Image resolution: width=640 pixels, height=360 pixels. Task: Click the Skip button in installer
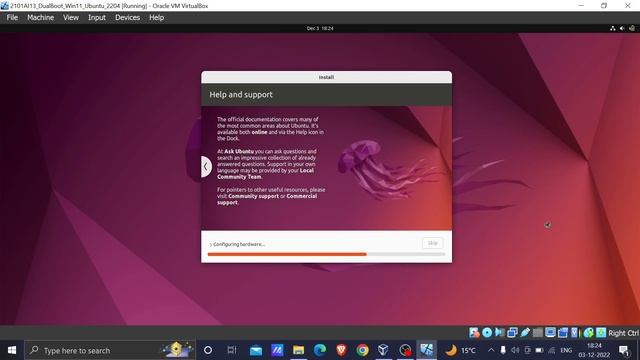433,243
